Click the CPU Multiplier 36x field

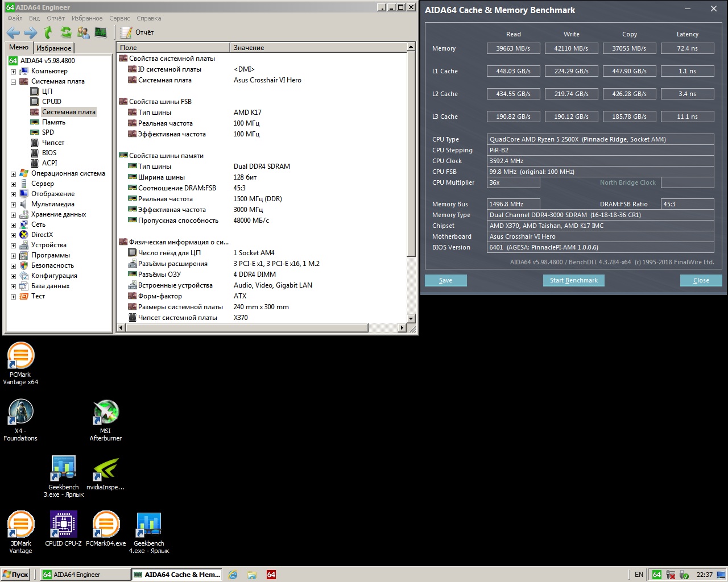514,183
